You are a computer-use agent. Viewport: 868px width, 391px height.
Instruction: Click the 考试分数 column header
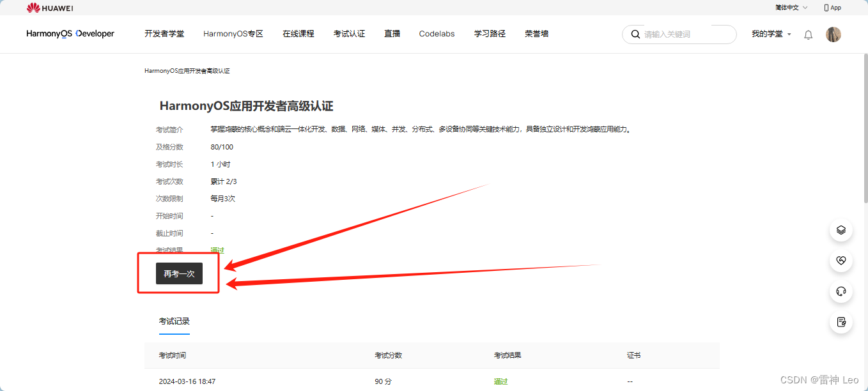389,355
